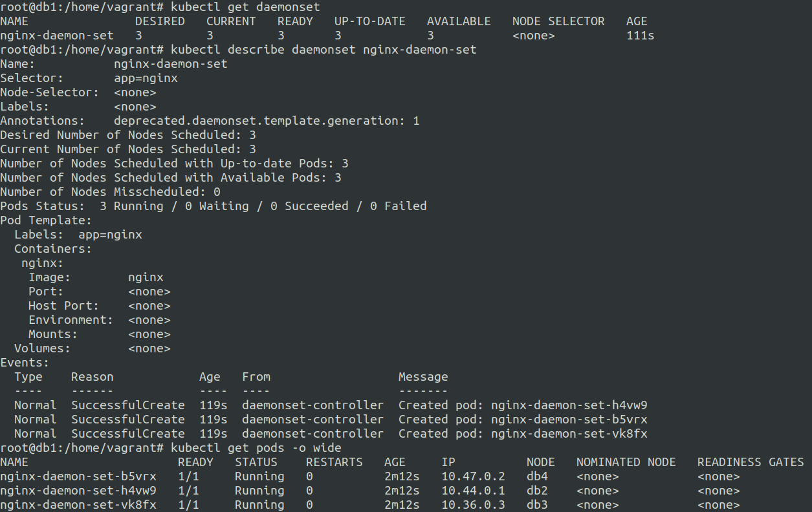Click the first kubectl get daemonset command
The image size is (812, 512).
pyautogui.click(x=245, y=7)
